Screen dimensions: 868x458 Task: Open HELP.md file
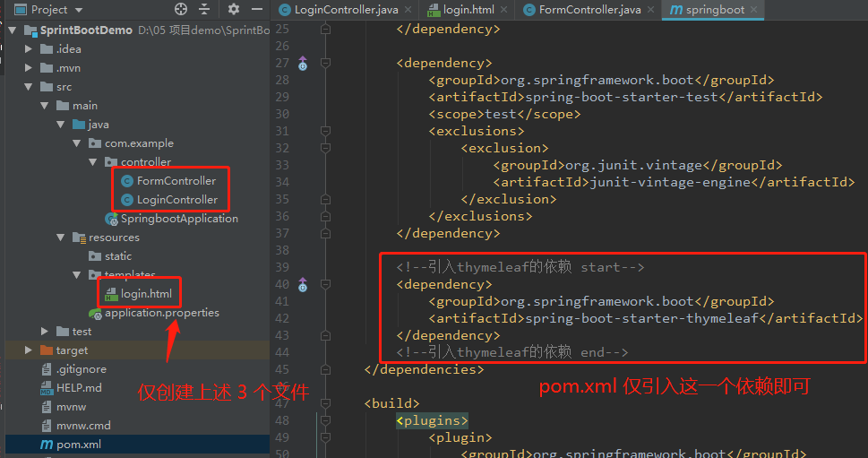point(79,388)
